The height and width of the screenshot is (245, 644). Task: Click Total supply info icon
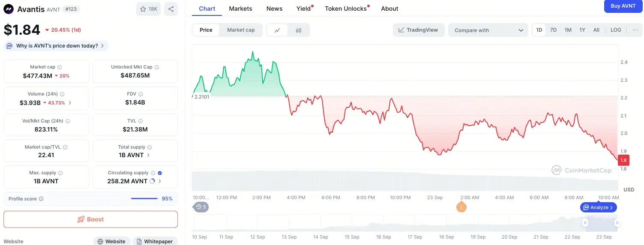(x=150, y=147)
